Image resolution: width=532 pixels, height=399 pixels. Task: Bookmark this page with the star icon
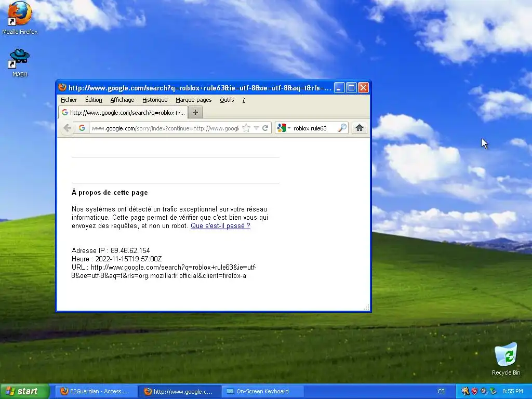click(246, 128)
